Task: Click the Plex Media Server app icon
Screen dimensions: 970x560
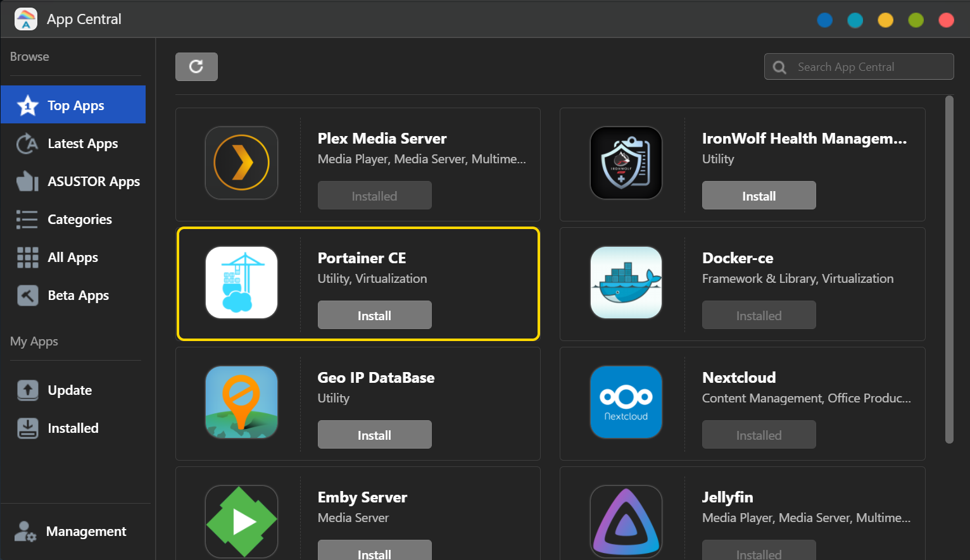Action: (x=242, y=163)
